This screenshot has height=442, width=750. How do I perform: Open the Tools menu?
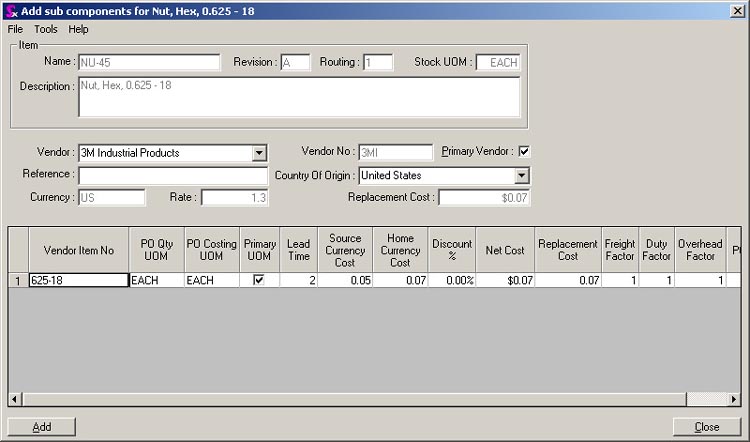pyautogui.click(x=46, y=29)
